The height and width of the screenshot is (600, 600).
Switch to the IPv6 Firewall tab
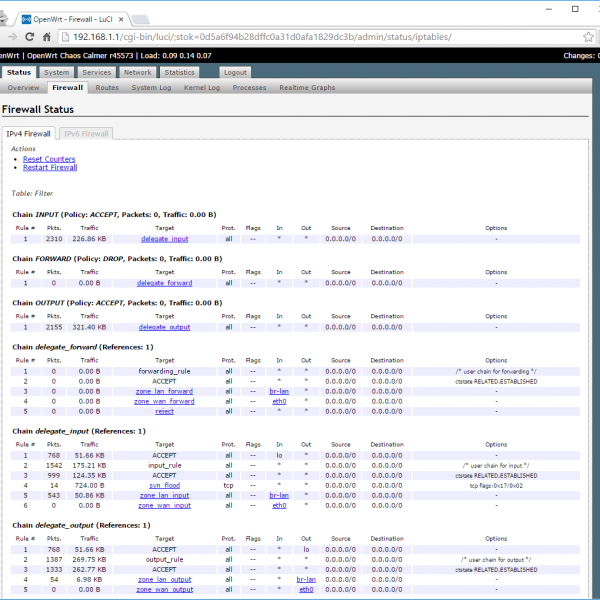point(86,133)
